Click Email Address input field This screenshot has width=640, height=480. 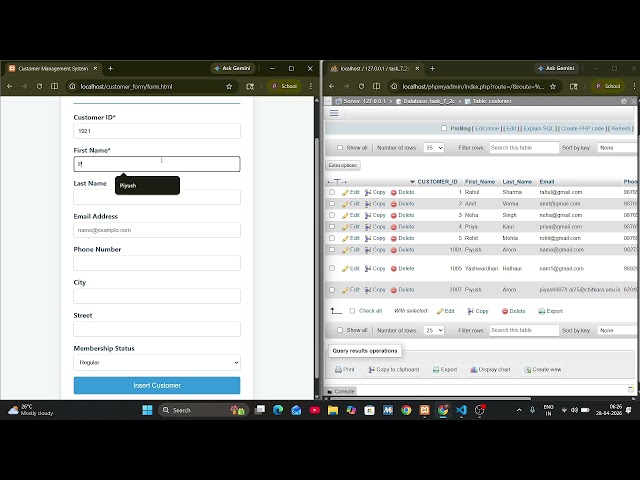157,230
